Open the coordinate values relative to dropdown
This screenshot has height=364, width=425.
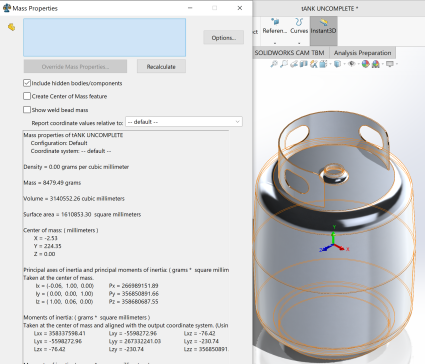click(x=184, y=122)
